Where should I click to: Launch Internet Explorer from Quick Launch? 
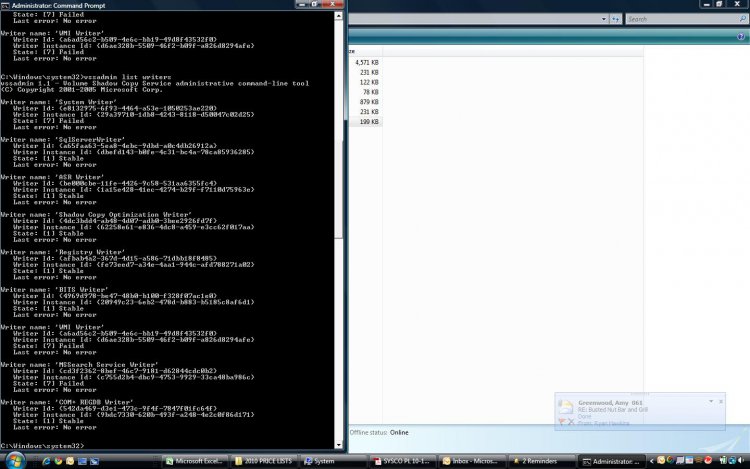(x=46, y=461)
